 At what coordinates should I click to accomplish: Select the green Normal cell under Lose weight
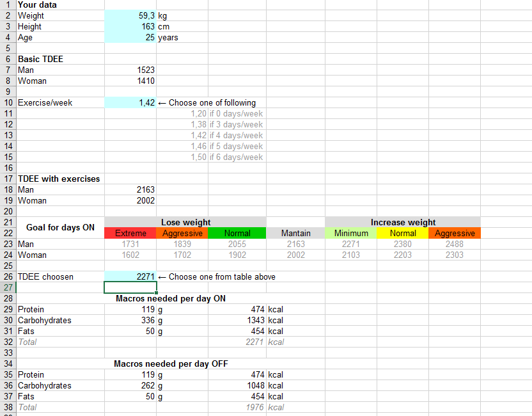[237, 233]
